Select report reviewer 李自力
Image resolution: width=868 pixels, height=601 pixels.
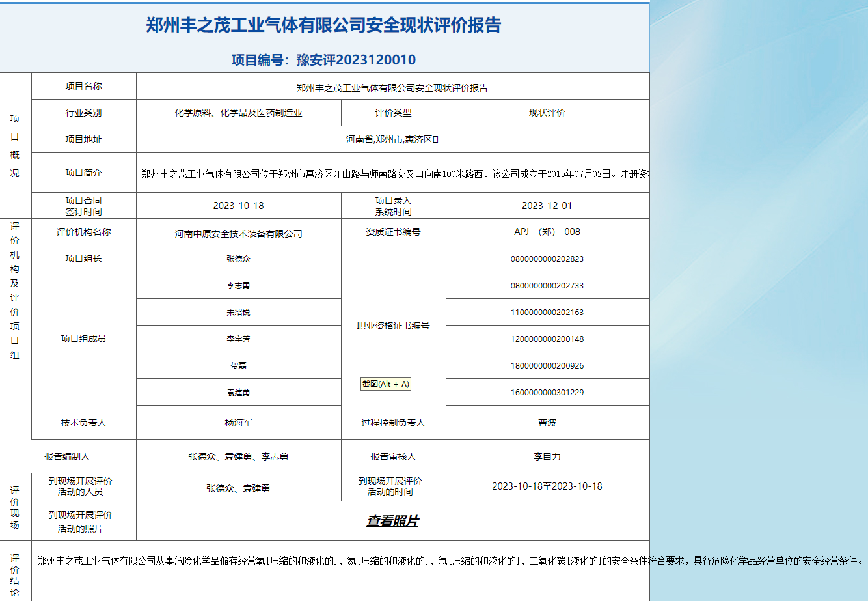547,456
